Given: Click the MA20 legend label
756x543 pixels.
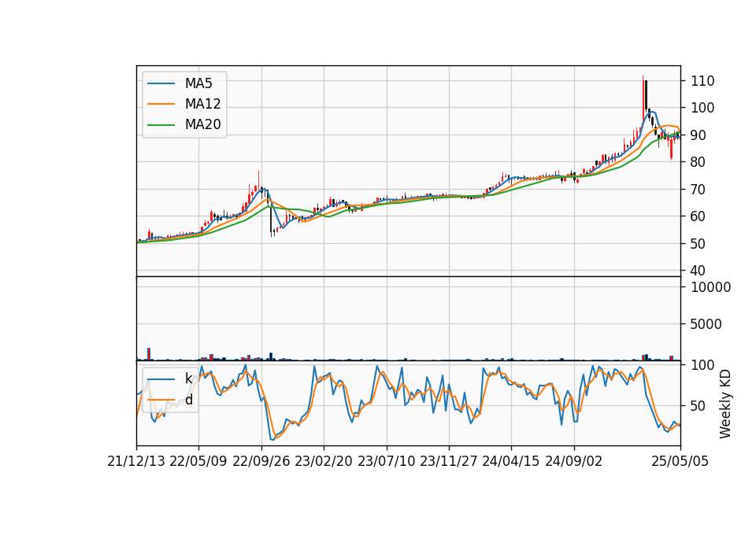Looking at the screenshot, I should tap(202, 124).
